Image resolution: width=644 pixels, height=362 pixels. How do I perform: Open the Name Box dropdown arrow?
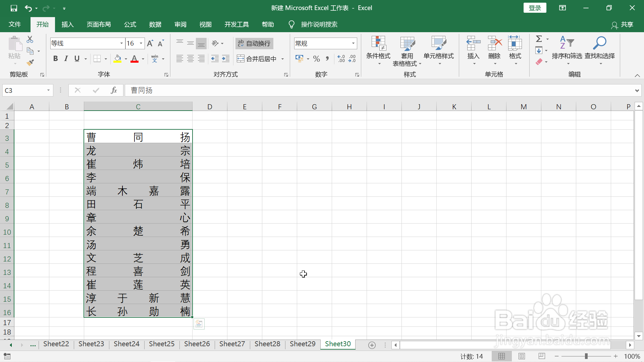(x=48, y=90)
